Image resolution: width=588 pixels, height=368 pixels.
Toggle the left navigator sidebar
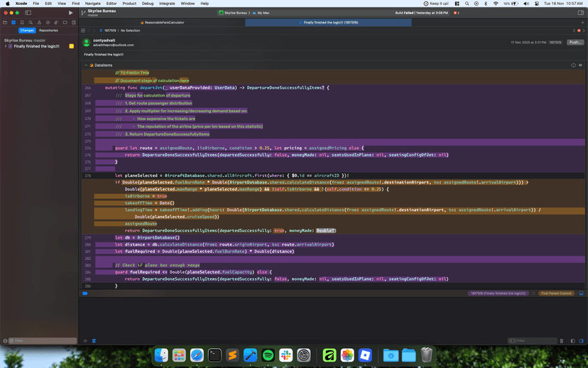tap(28, 13)
